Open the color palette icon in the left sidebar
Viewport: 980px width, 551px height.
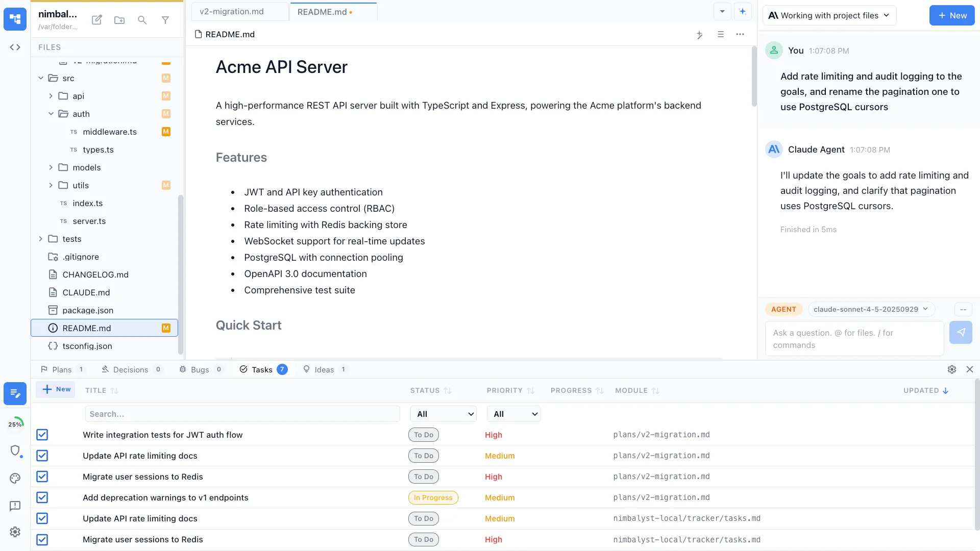(x=15, y=478)
